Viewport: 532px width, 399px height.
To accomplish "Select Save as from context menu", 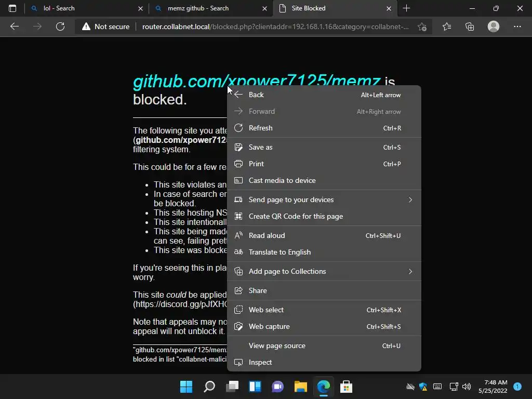I will click(324, 147).
